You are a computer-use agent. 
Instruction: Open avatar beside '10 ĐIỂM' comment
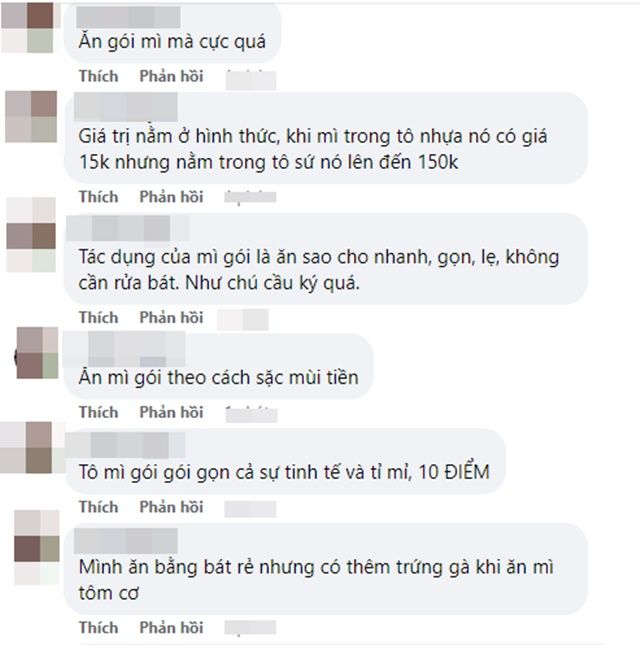pyautogui.click(x=32, y=447)
